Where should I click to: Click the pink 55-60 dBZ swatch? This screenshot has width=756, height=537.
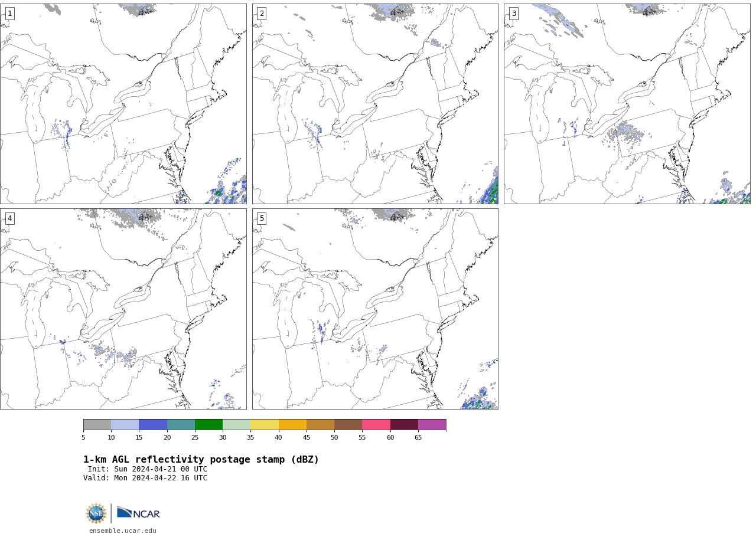click(376, 425)
